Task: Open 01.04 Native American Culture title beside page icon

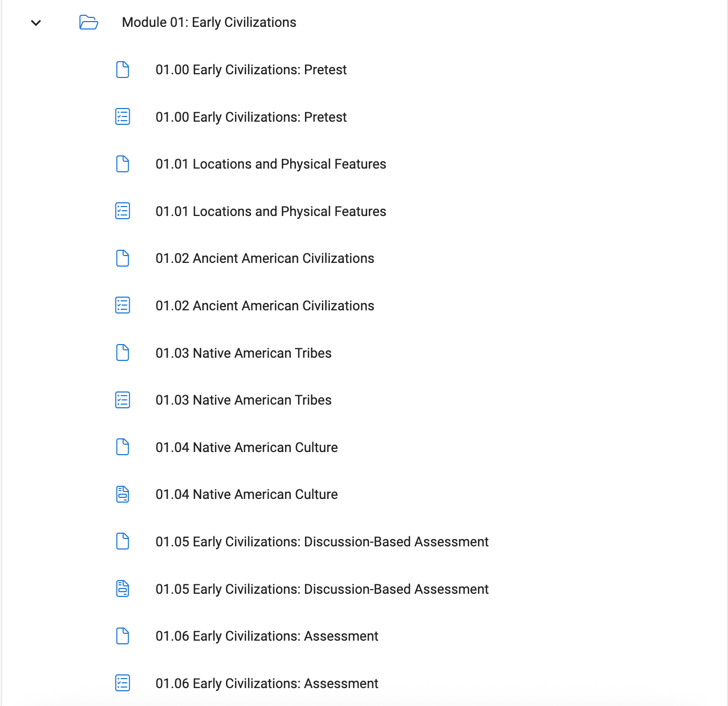Action: pos(247,447)
